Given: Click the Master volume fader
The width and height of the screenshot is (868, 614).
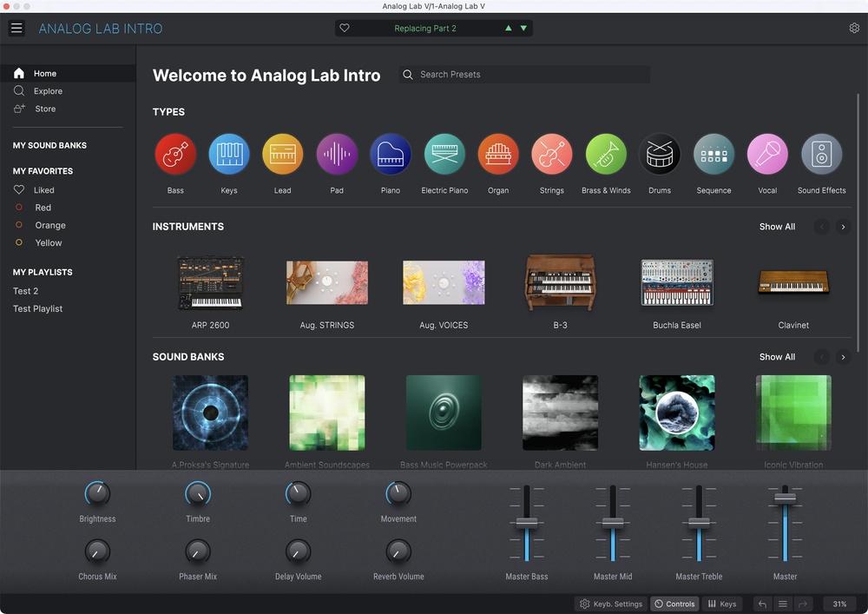Looking at the screenshot, I should pos(785,498).
